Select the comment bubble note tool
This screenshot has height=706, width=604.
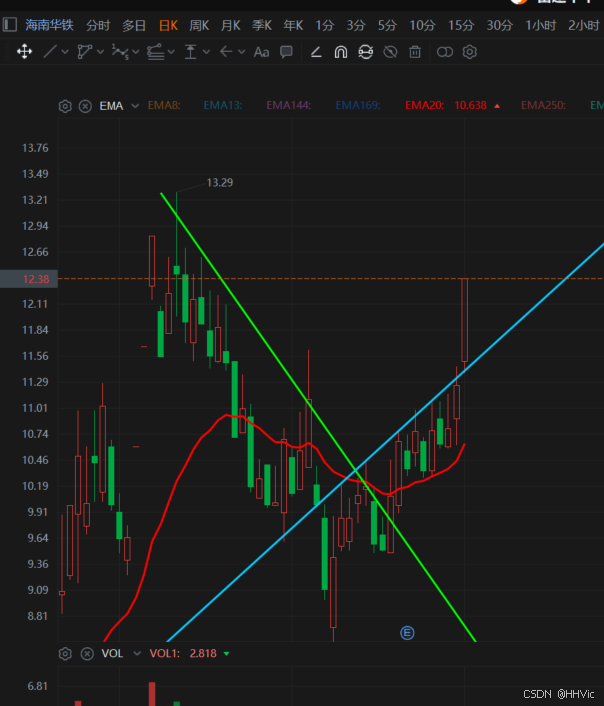point(286,52)
